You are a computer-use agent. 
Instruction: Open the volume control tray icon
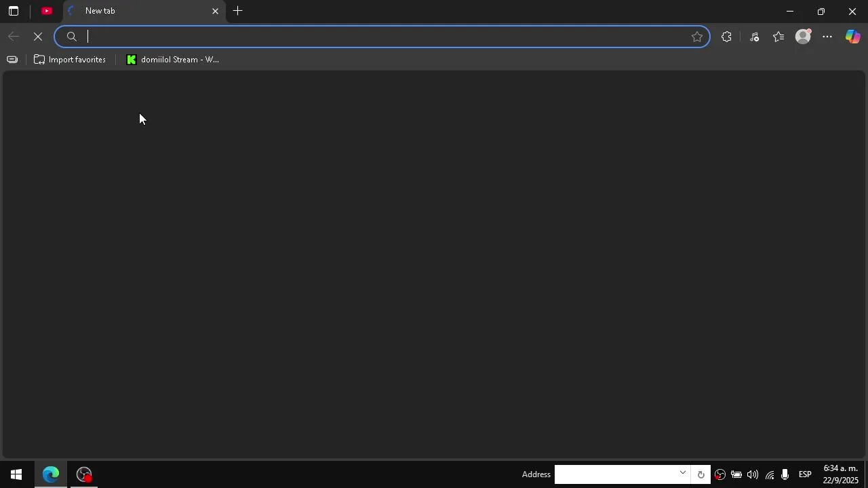pyautogui.click(x=753, y=474)
